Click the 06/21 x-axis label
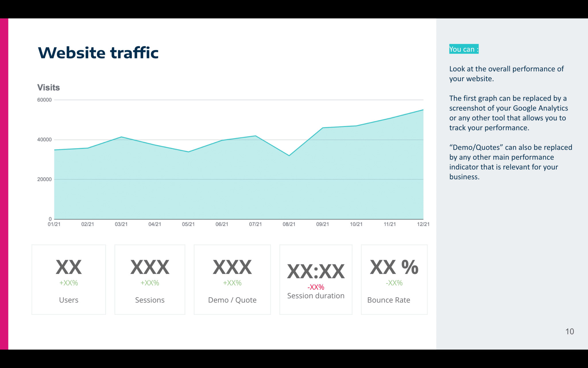This screenshot has width=588, height=368. 222,224
